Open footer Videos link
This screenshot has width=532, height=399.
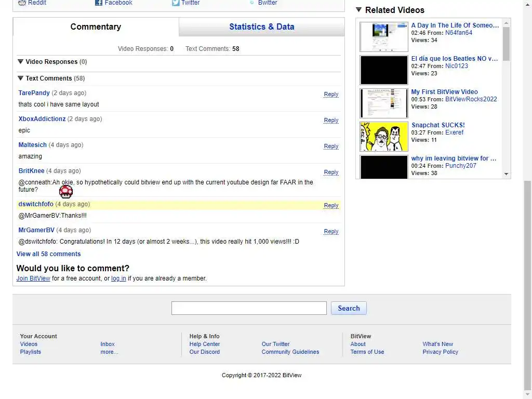click(29, 344)
